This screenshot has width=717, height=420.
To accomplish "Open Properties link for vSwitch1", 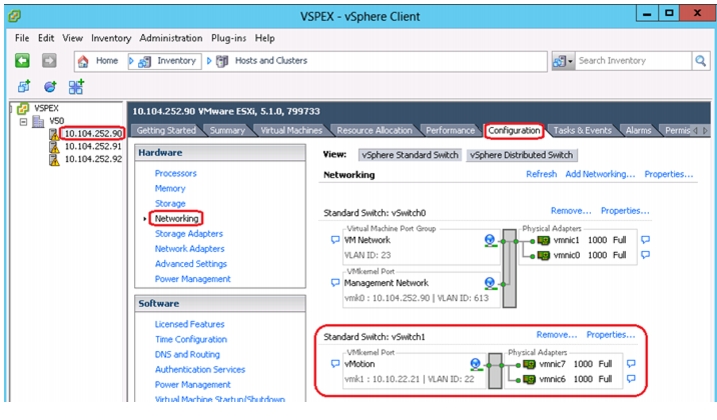I will coord(611,335).
